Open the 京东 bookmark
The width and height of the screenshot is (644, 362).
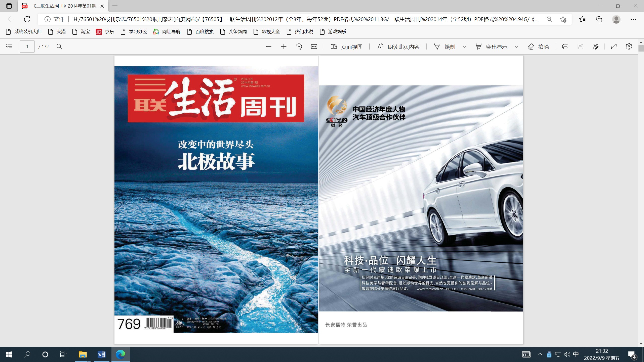pyautogui.click(x=105, y=32)
